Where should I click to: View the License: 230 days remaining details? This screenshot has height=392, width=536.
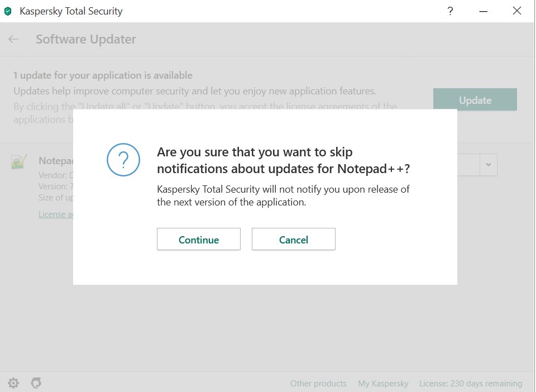click(x=471, y=384)
